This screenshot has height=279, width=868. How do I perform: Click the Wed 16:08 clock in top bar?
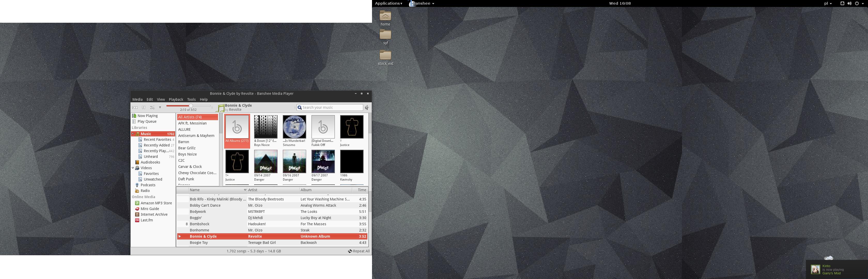coord(620,3)
